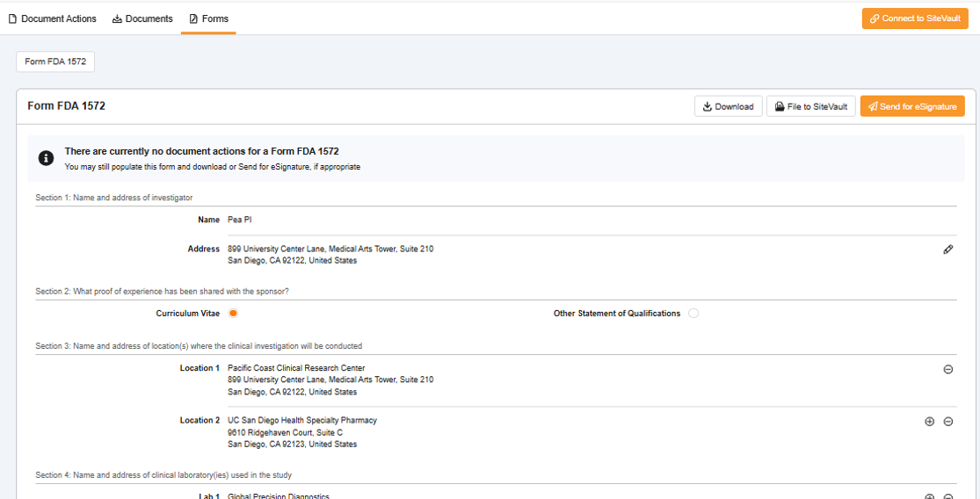Remove Lab 1 using its minus icon
The image size is (980, 499).
(x=947, y=496)
